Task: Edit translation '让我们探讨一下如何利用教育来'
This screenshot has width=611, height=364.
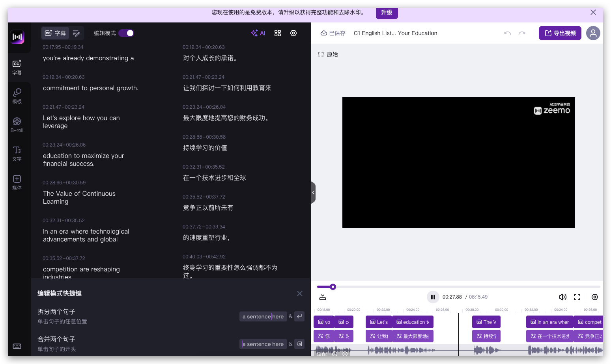Action: tap(227, 88)
